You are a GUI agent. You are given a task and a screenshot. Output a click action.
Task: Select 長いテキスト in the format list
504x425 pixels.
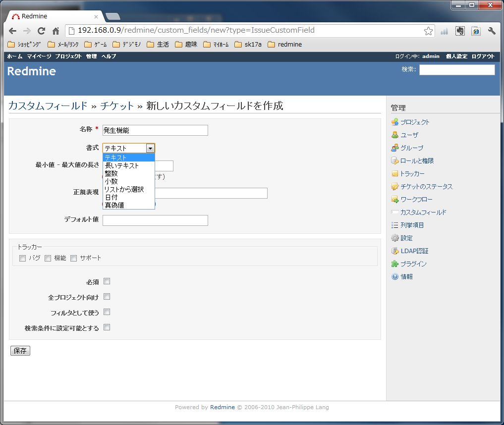[128, 165]
